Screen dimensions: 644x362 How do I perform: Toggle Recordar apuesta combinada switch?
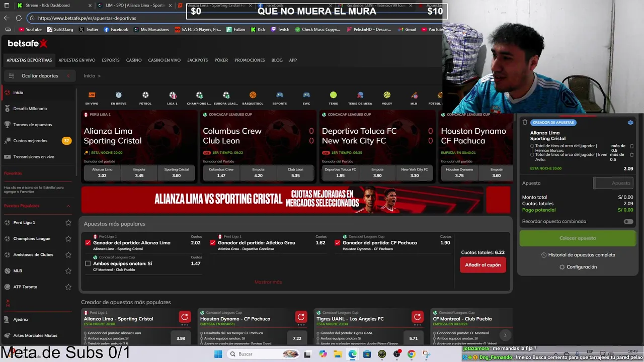pos(628,221)
